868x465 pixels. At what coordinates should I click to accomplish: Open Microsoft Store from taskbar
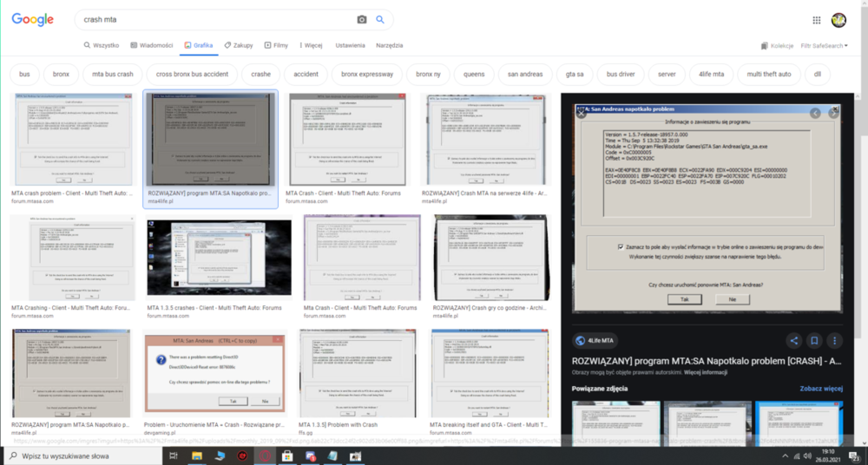click(287, 455)
